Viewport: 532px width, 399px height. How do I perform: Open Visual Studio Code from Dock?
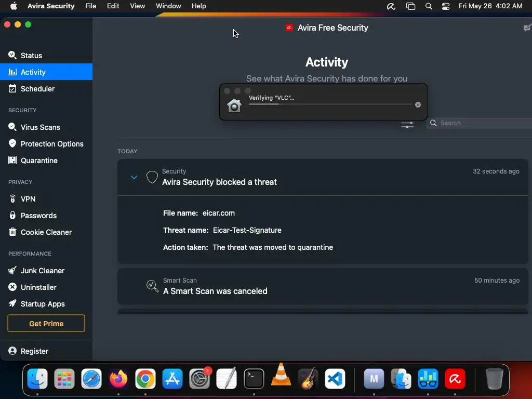pos(335,379)
